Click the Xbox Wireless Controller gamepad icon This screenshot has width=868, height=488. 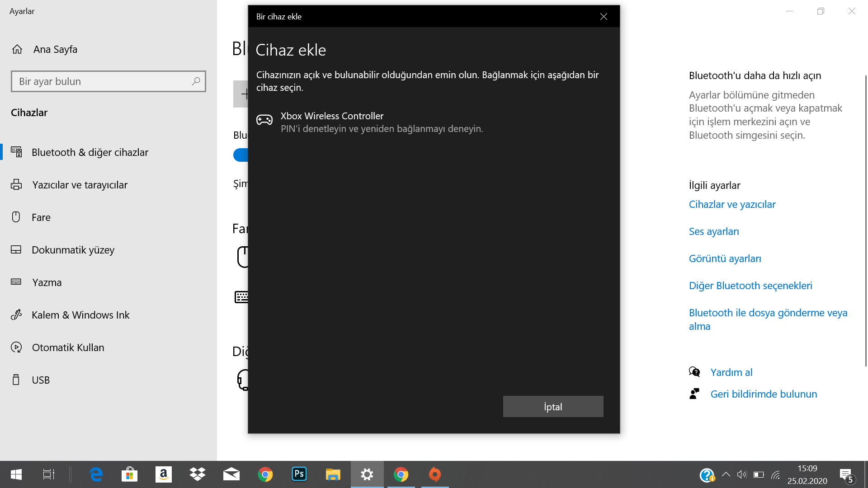pos(264,120)
